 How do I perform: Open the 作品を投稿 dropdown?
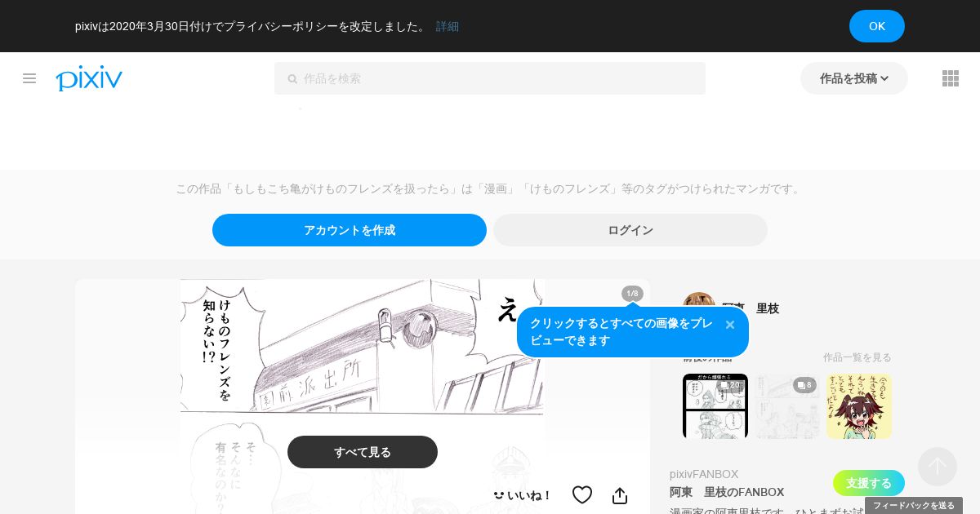[x=854, y=78]
